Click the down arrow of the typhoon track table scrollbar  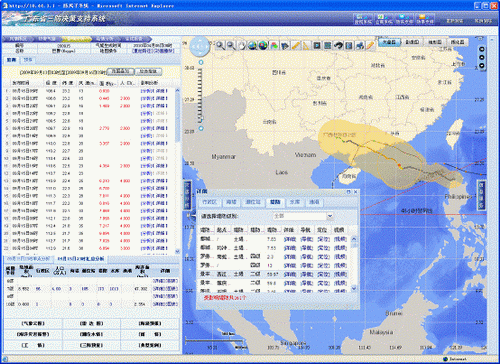click(177, 251)
